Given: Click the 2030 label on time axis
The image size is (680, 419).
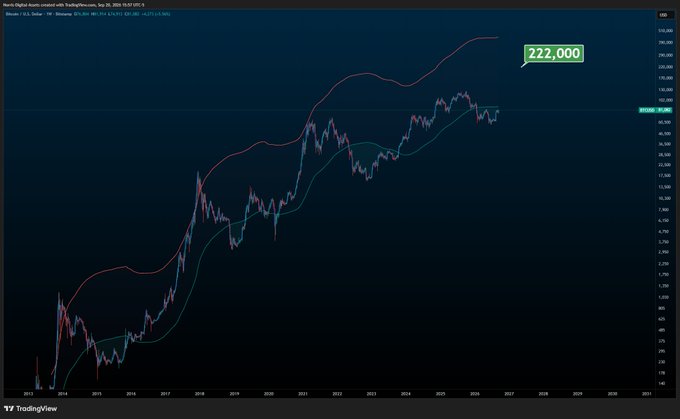Looking at the screenshot, I should pos(612,394).
